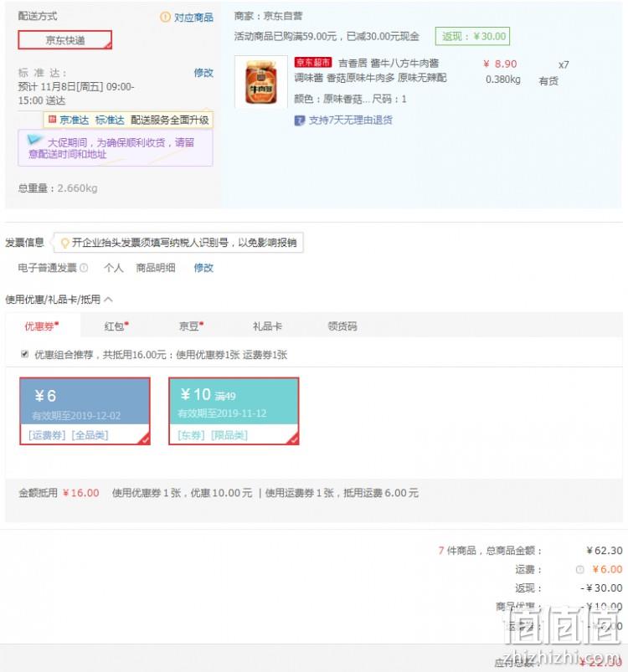Collapse the 使用优惠/礼品卡/抵用 section
The width and height of the screenshot is (628, 672).
pyautogui.click(x=109, y=299)
